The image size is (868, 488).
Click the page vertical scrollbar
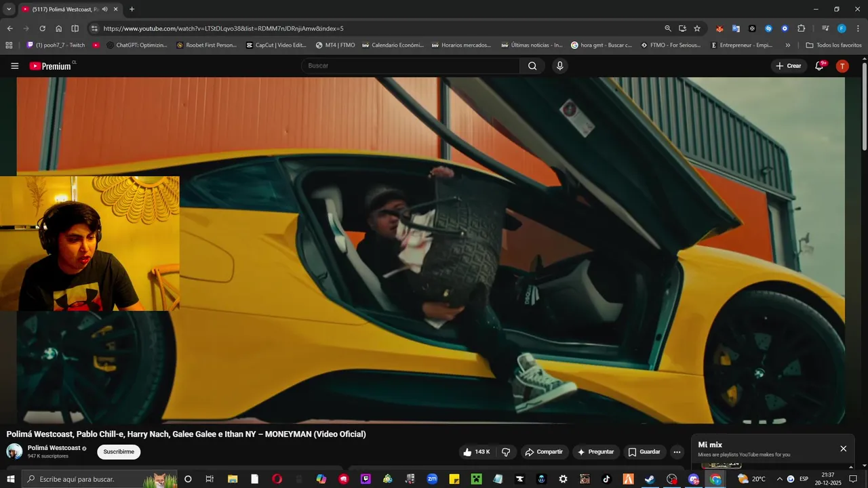[x=864, y=107]
